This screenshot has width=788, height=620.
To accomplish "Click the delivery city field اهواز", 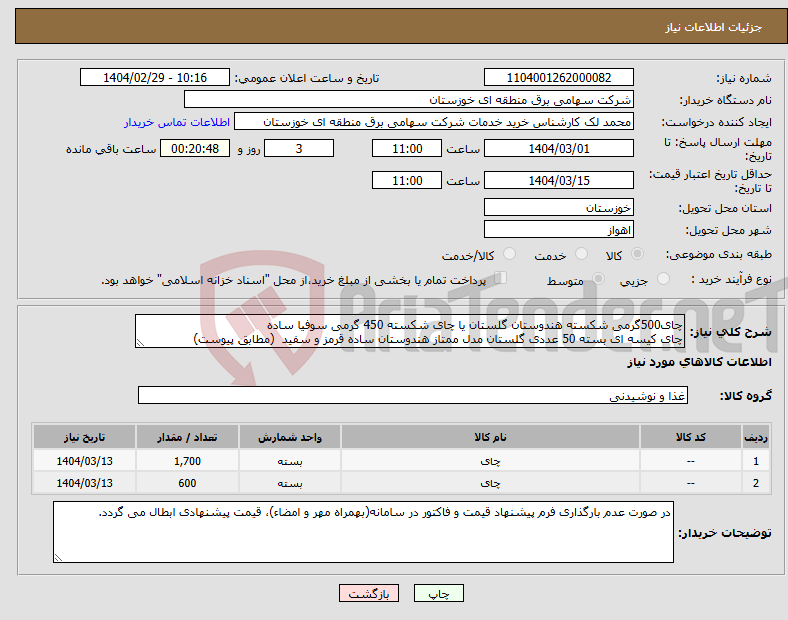I will (x=558, y=230).
